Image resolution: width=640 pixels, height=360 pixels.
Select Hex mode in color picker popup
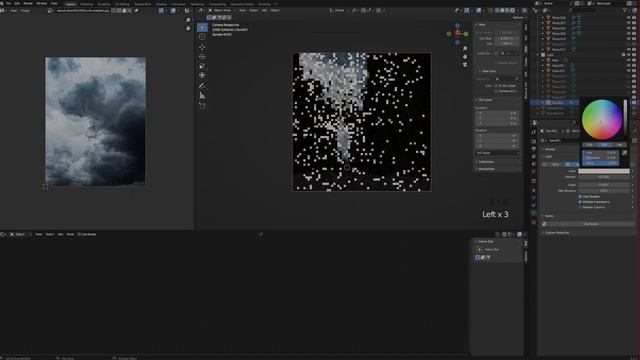(619, 145)
